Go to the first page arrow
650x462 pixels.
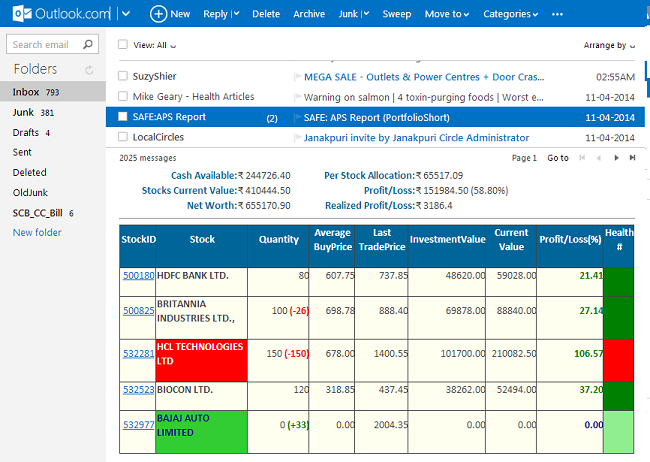pyautogui.click(x=582, y=158)
